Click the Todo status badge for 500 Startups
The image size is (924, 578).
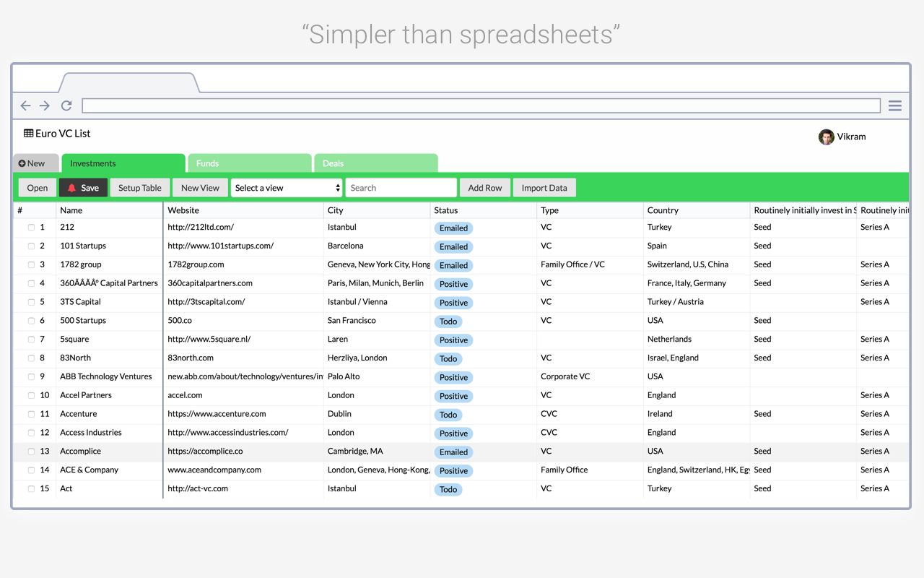pyautogui.click(x=448, y=322)
